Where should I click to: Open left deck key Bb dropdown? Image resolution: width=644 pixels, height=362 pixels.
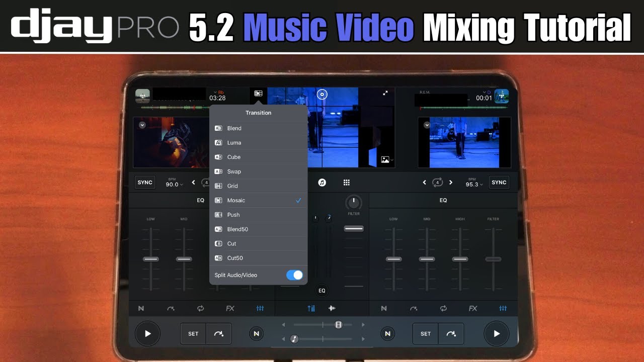click(220, 93)
